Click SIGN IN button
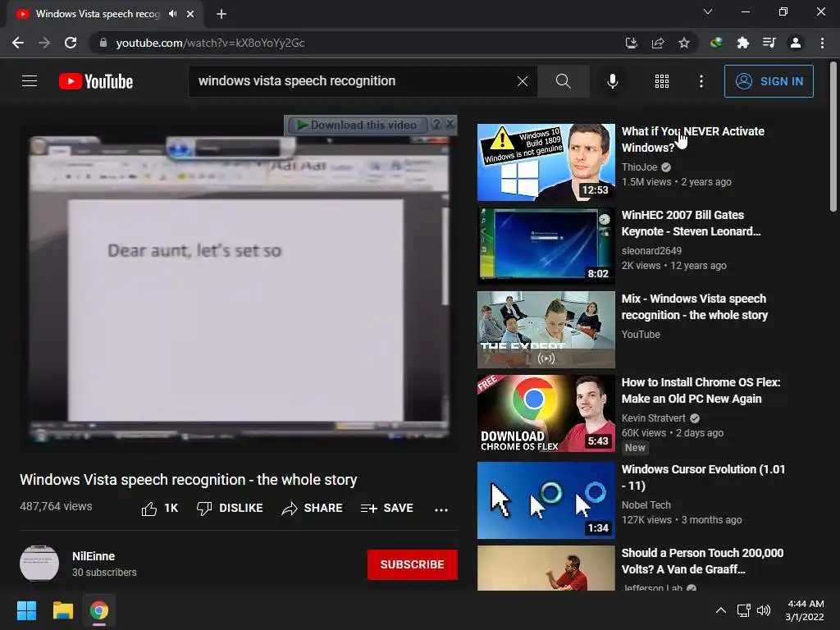This screenshot has width=840, height=630. (769, 81)
